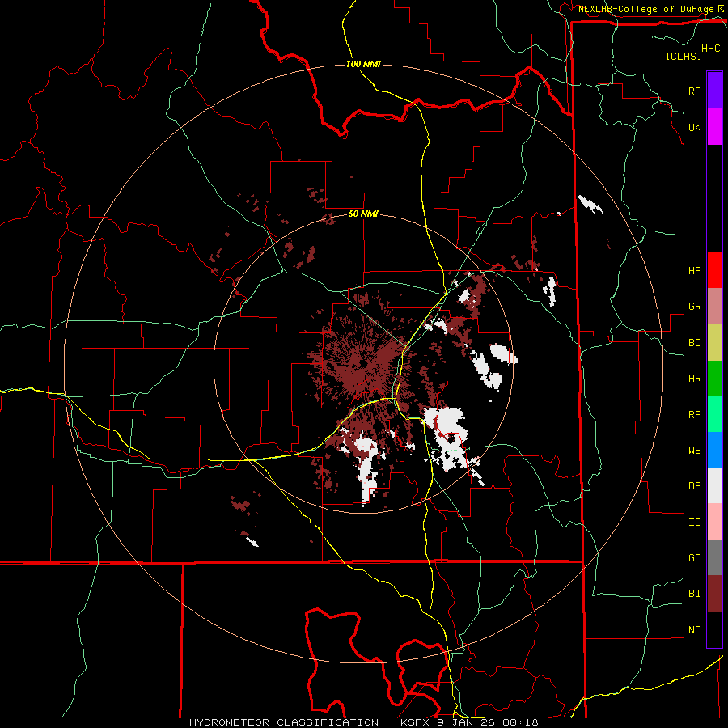Click the BI legend label
This screenshot has height=728, width=728.
tap(694, 594)
